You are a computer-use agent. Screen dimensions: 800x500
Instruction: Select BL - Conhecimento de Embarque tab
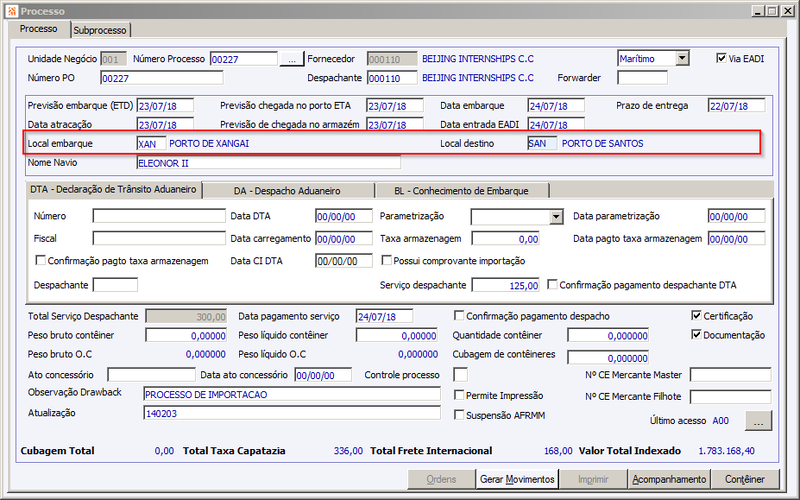point(462,191)
